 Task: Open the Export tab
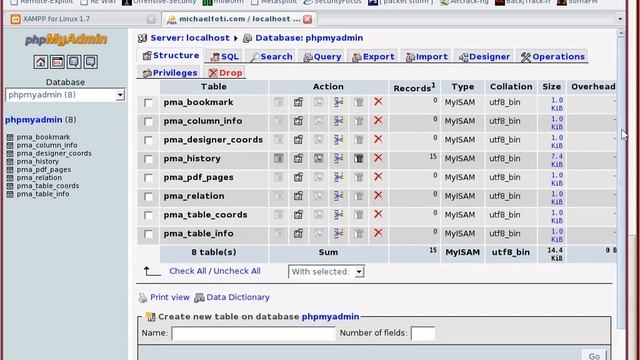pos(373,57)
